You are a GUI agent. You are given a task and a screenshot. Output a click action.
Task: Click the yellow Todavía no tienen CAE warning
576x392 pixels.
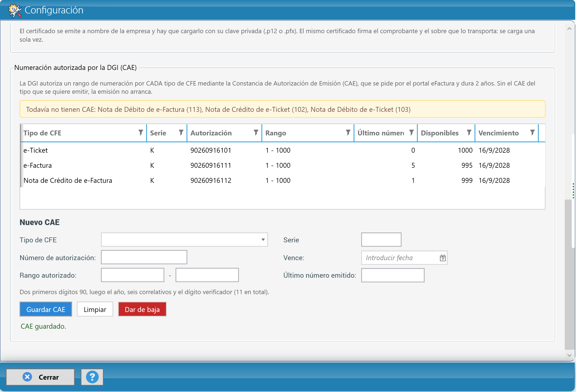[x=283, y=109]
